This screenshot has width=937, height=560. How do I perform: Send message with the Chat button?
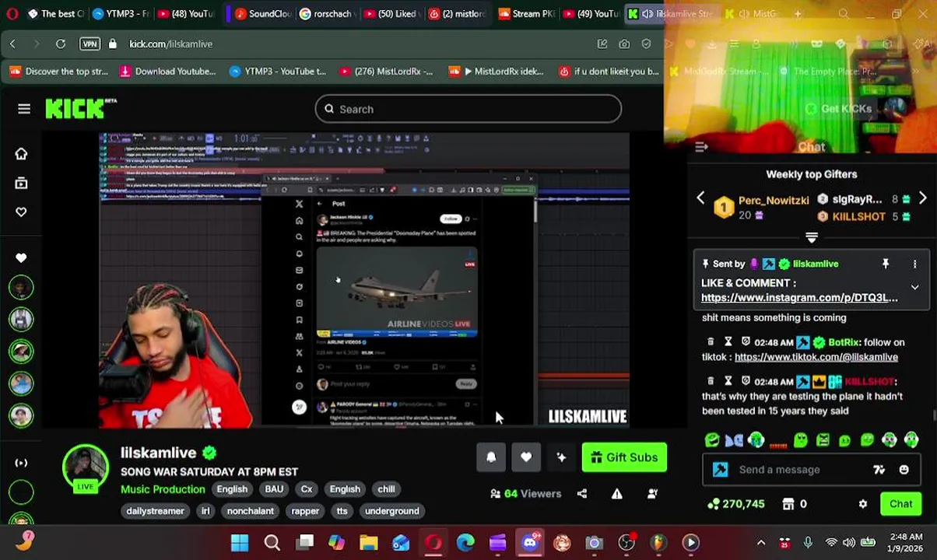tap(901, 504)
